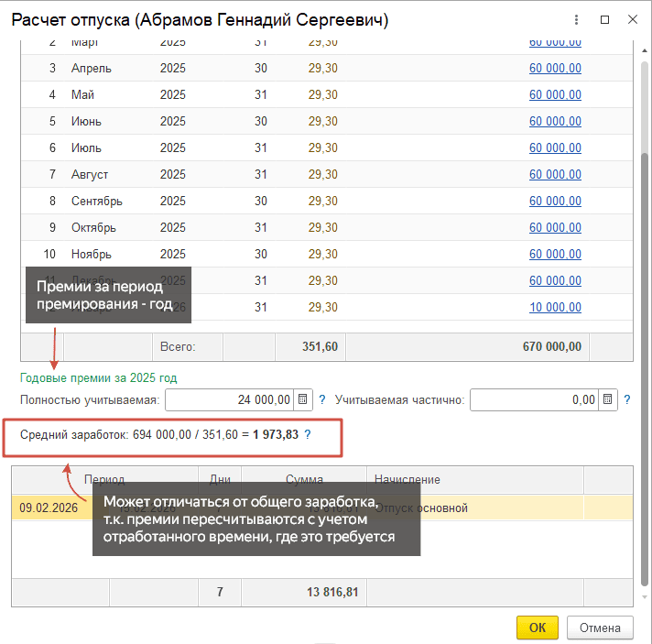Open the three-dot more actions menu
This screenshot has height=644, width=652.
(x=576, y=19)
